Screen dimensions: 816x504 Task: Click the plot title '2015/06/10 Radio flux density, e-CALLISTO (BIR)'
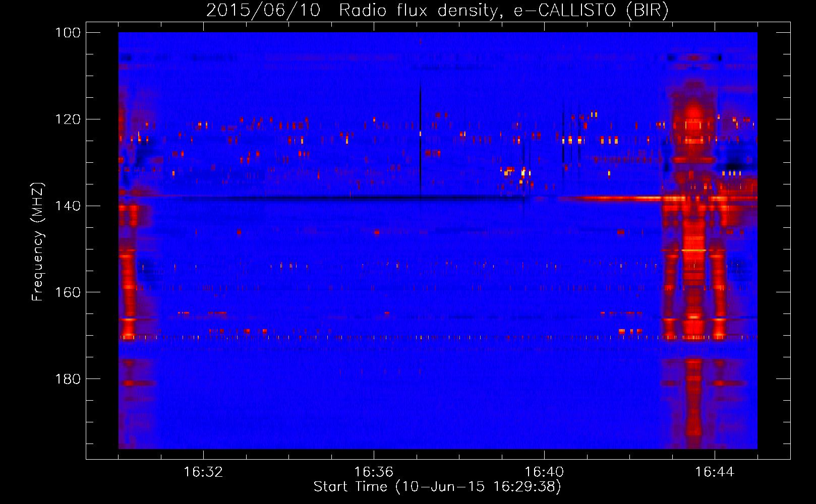437,10
